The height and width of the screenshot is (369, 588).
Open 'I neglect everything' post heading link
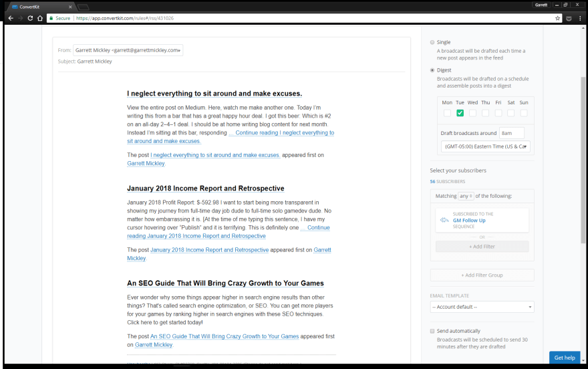tap(214, 94)
